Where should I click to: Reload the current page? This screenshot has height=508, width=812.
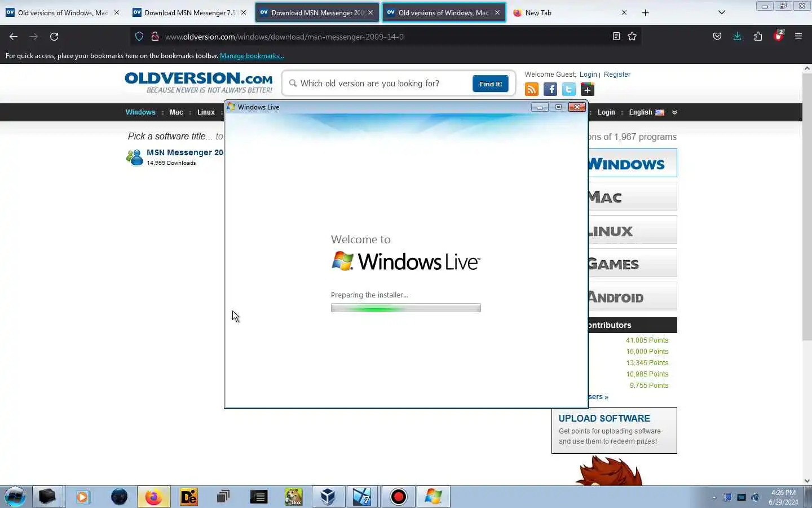[x=54, y=37]
